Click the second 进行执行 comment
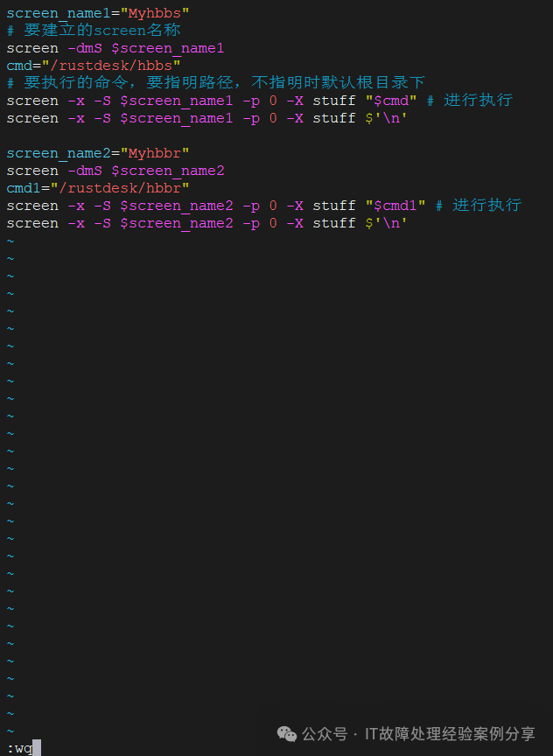The height and width of the screenshot is (756, 553). pos(479,206)
